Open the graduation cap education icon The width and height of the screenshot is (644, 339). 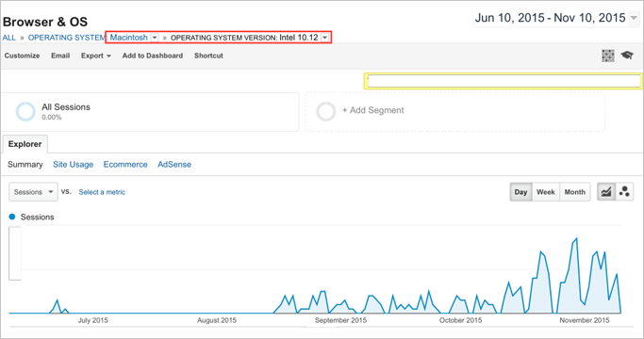[x=627, y=55]
